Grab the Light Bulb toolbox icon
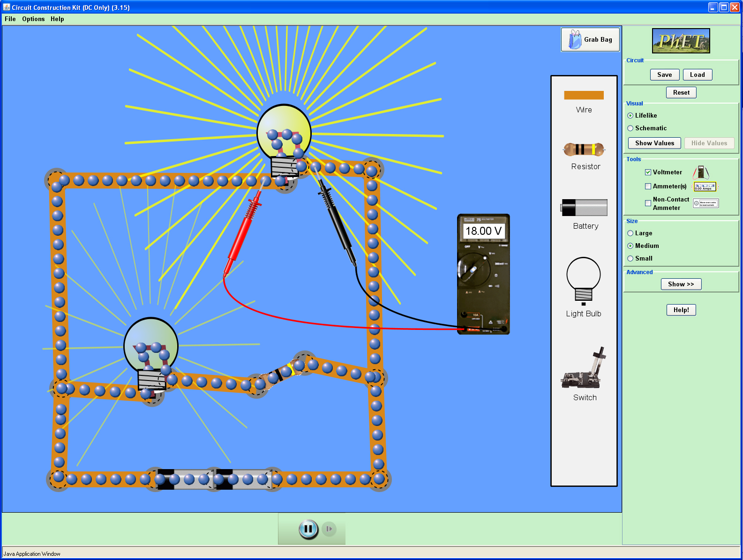Image resolution: width=743 pixels, height=560 pixels. (583, 280)
